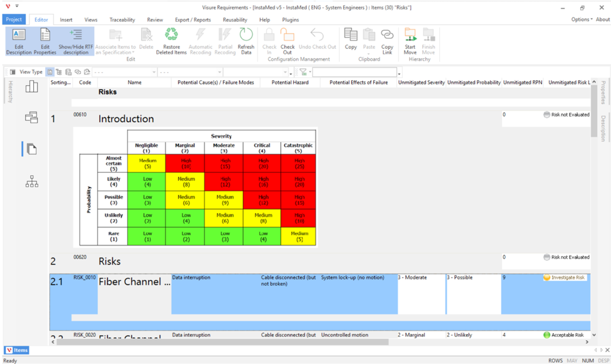
Task: Click the Start Move hierarchy icon
Action: coord(410,34)
